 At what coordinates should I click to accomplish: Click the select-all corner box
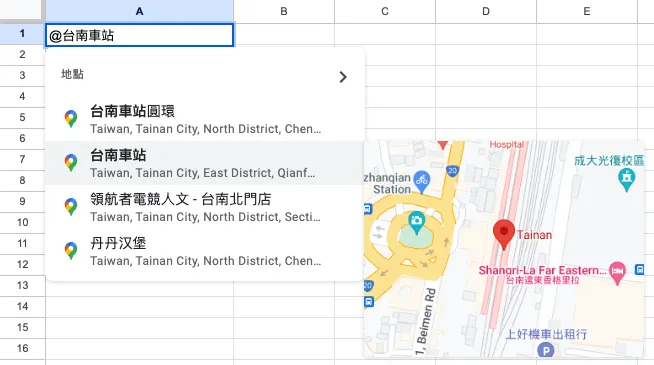pyautogui.click(x=22, y=10)
